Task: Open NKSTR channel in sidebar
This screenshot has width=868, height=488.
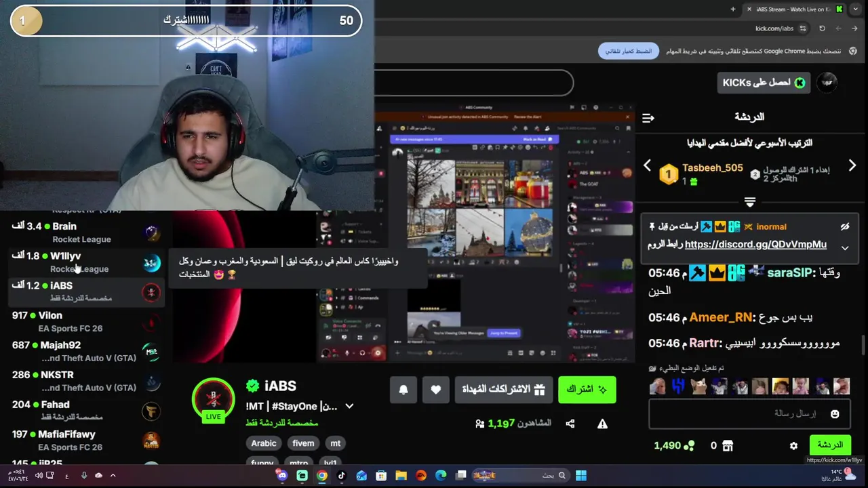Action: pos(85,381)
